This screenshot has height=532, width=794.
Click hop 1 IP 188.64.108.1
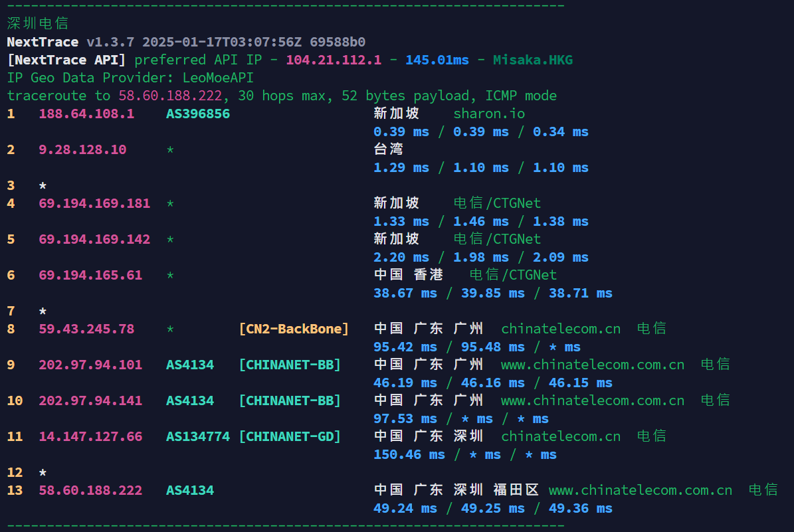tap(86, 114)
